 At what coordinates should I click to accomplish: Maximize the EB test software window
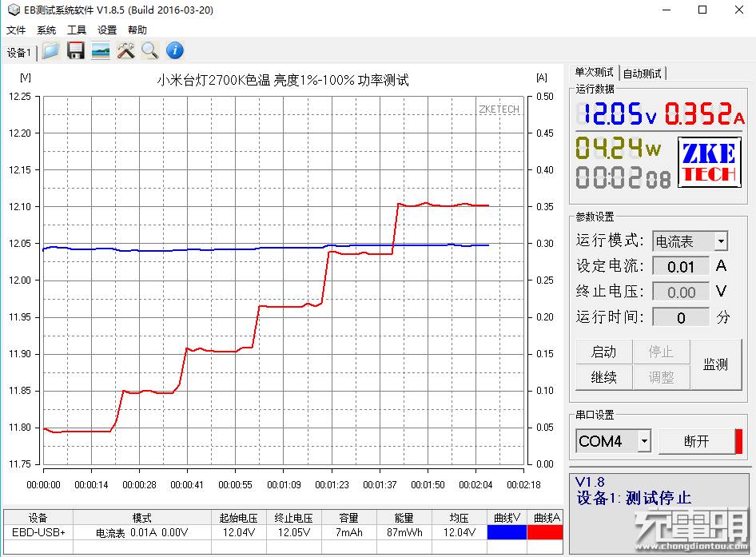click(702, 10)
